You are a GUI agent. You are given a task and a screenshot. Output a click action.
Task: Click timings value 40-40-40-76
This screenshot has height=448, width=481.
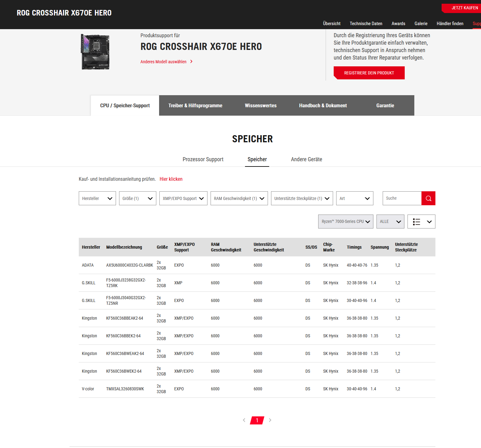pyautogui.click(x=357, y=265)
